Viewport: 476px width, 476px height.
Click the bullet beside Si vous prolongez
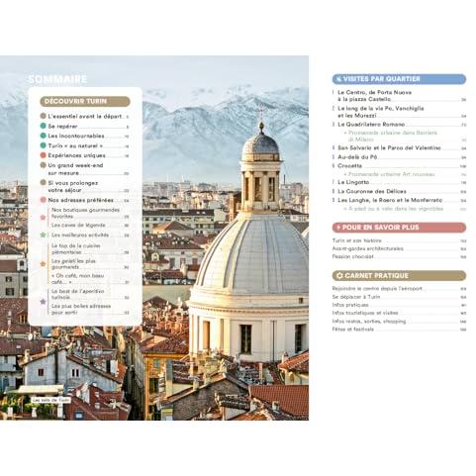[x=43, y=182]
